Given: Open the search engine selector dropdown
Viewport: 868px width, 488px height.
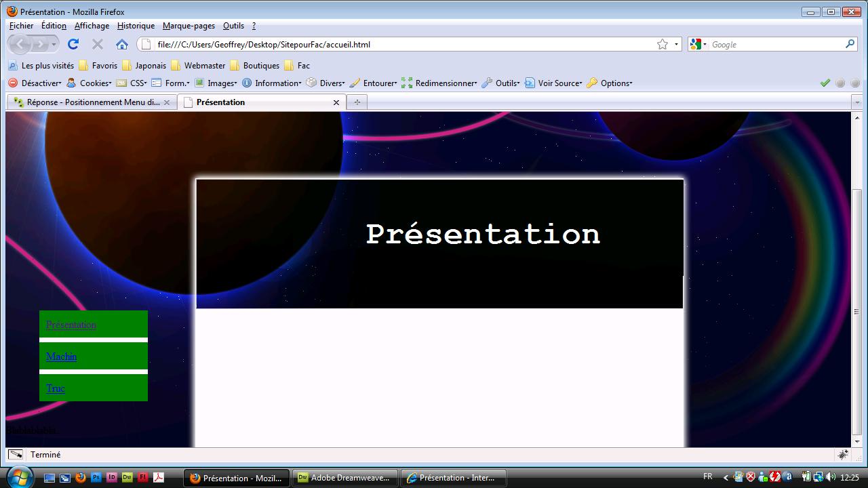Looking at the screenshot, I should [698, 44].
